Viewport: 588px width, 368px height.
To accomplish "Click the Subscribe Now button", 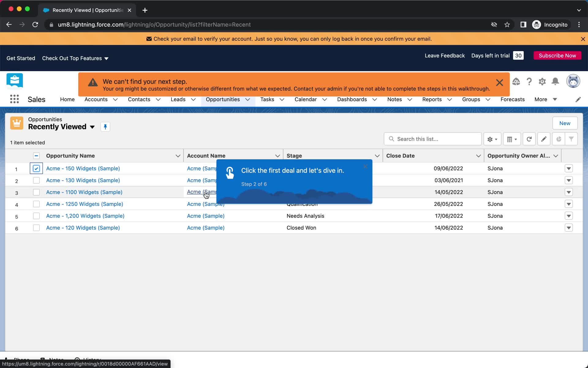I will [x=557, y=56].
